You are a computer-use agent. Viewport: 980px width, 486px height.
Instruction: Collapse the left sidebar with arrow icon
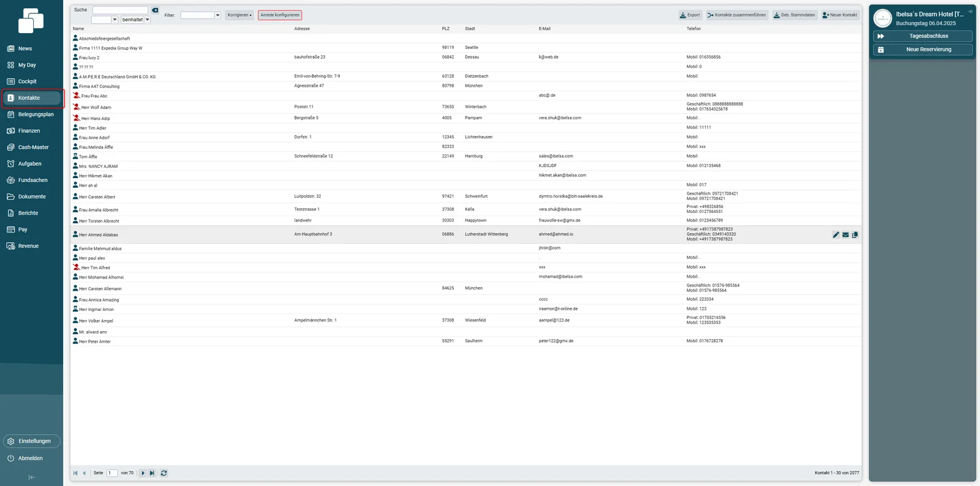32,477
